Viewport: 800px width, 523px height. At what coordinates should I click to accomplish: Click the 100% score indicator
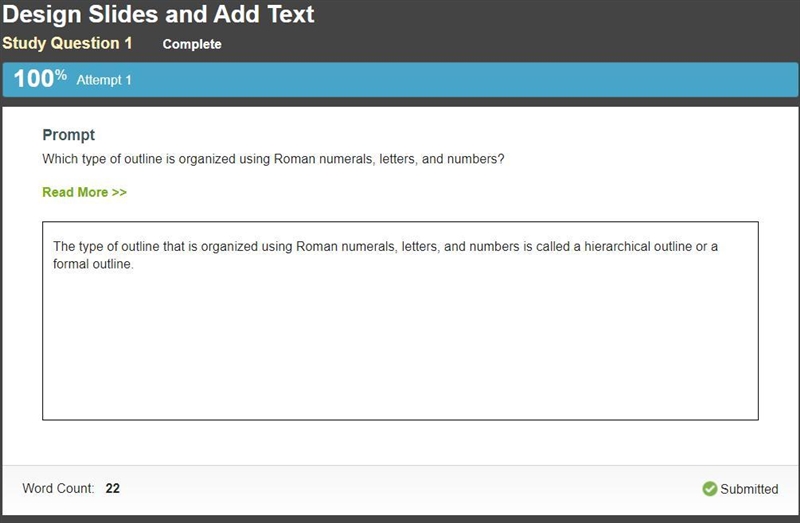point(40,79)
